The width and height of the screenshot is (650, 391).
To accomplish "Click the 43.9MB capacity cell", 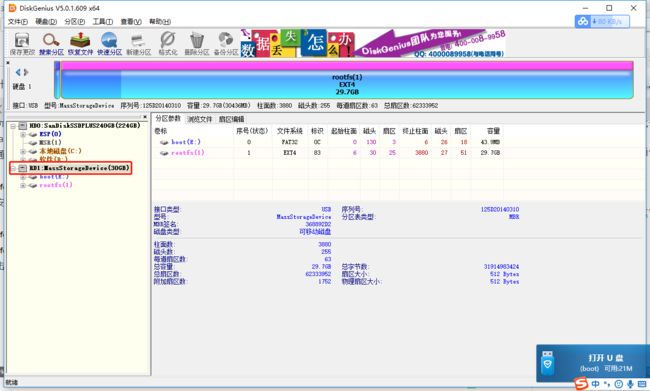I will pos(490,142).
